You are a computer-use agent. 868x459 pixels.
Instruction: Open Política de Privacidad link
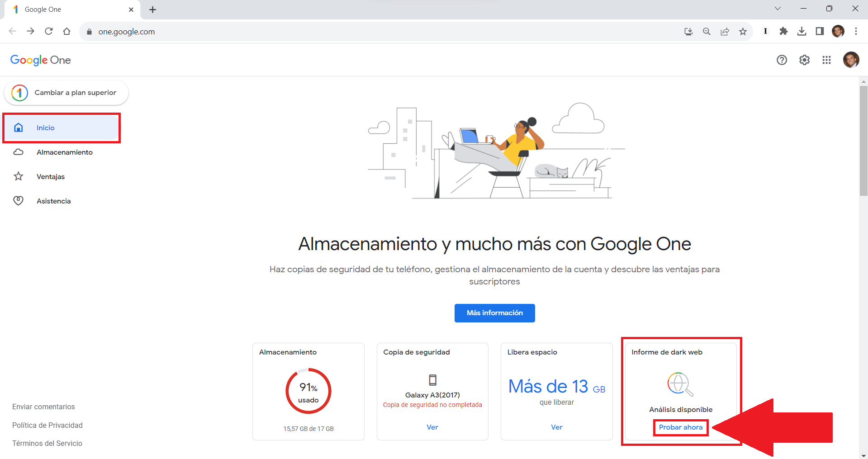(x=47, y=425)
